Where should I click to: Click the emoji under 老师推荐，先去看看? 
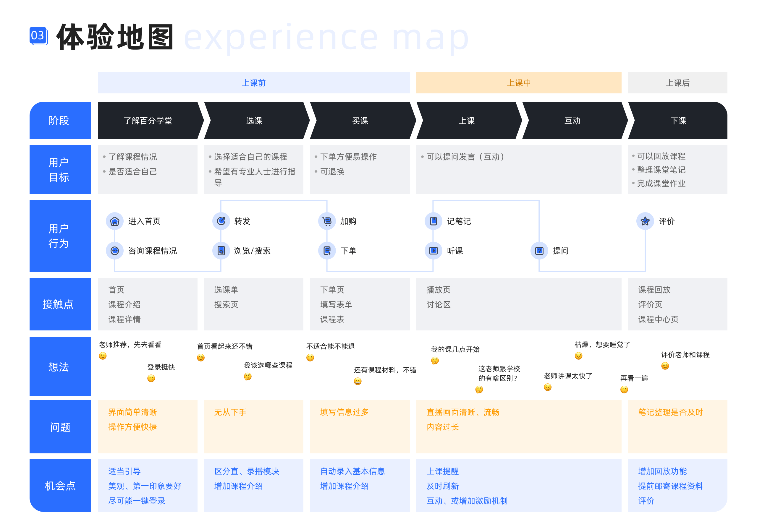[x=103, y=356]
